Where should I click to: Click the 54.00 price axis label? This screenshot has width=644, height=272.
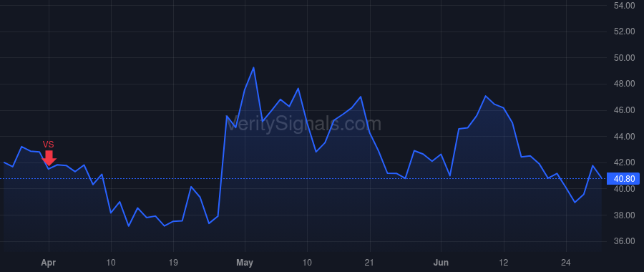coord(623,5)
